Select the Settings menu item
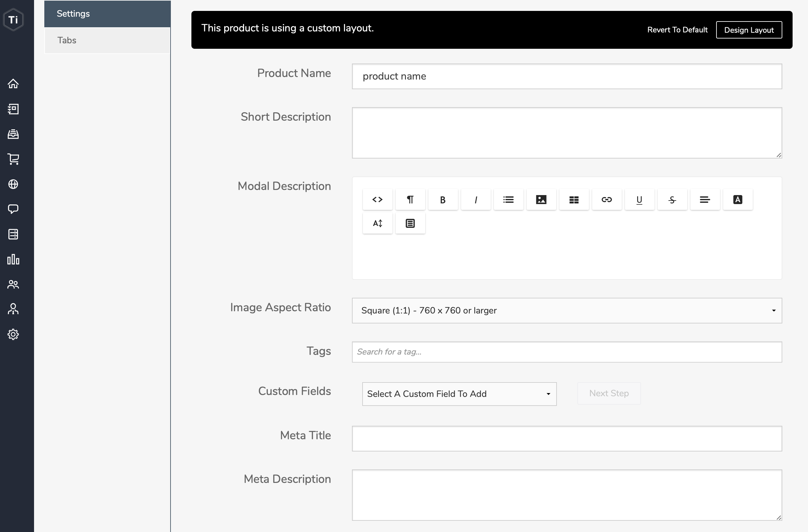The height and width of the screenshot is (532, 808). (107, 14)
